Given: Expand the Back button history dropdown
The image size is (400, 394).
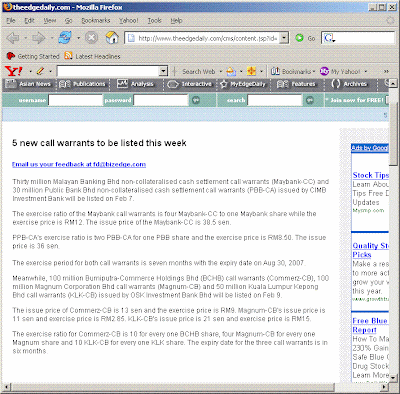Looking at the screenshot, I should [x=25, y=38].
